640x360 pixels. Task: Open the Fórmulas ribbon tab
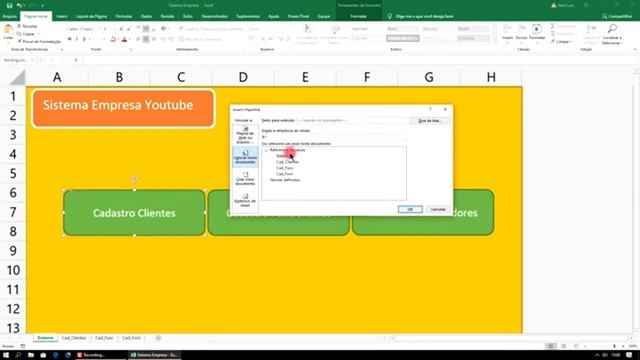pos(124,16)
